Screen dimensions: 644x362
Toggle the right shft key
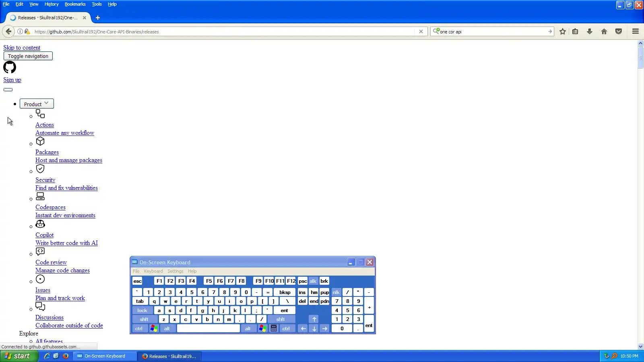[281, 319]
